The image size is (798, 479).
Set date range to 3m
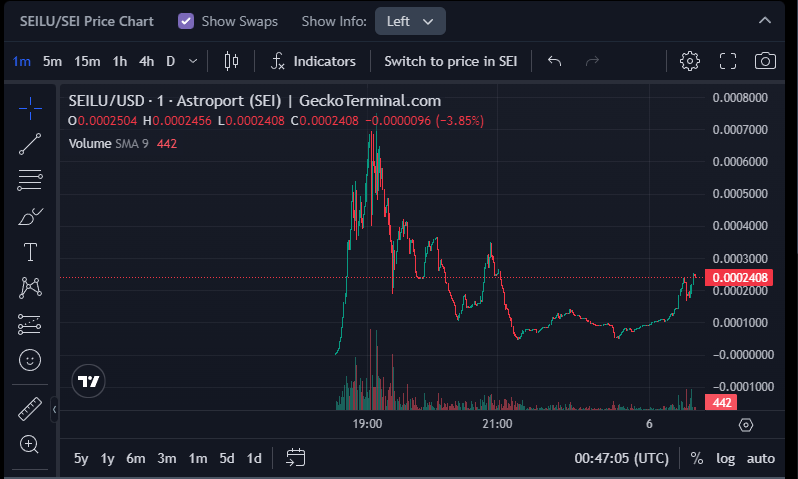(x=166, y=458)
